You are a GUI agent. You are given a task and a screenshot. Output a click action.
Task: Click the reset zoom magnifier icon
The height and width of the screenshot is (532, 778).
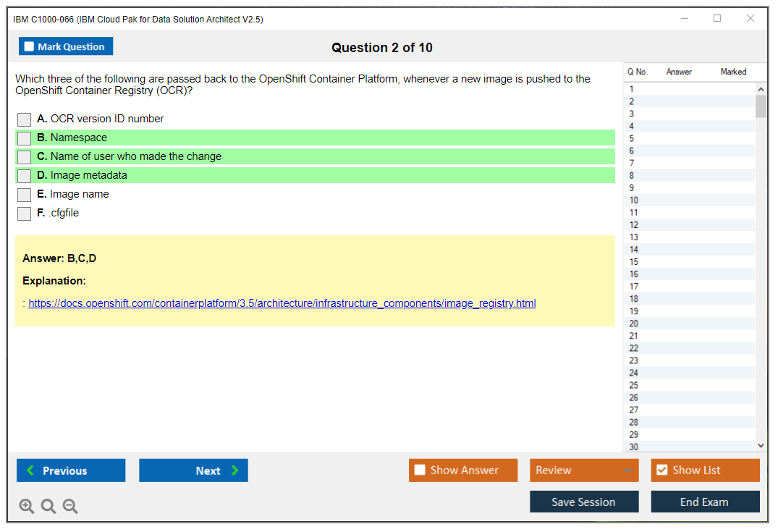point(48,506)
